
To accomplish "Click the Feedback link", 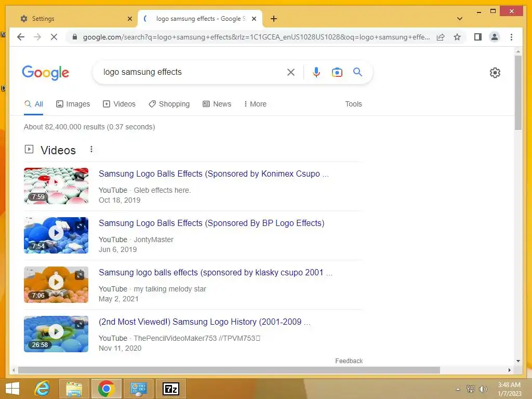I will 349,361.
